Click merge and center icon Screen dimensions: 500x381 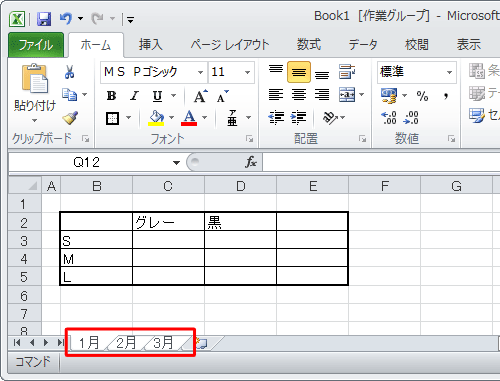347,95
